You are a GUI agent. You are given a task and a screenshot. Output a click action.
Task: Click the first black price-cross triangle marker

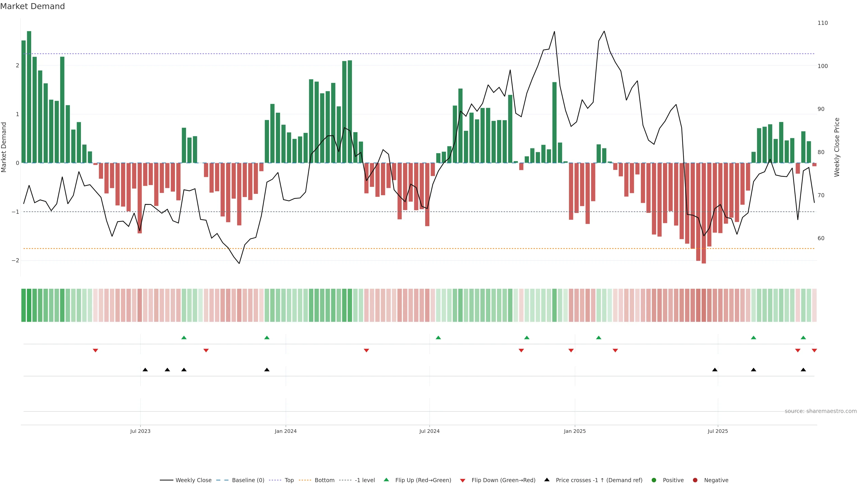point(145,370)
